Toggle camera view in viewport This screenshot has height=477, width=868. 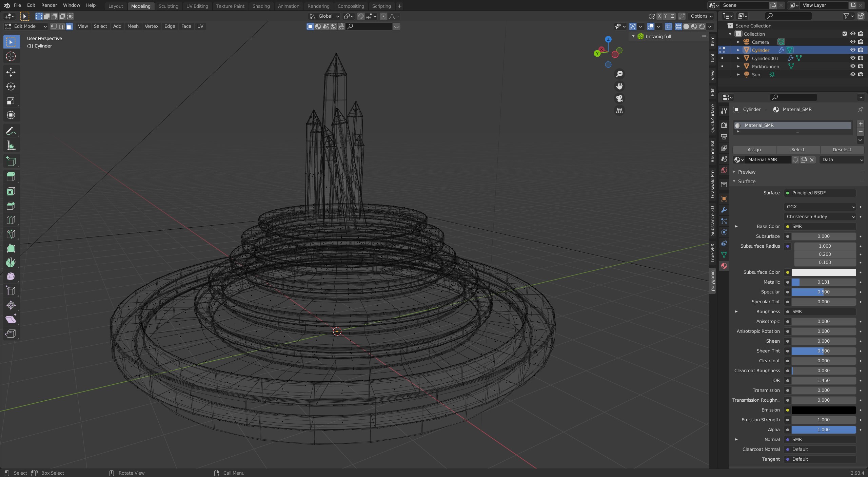pos(619,98)
